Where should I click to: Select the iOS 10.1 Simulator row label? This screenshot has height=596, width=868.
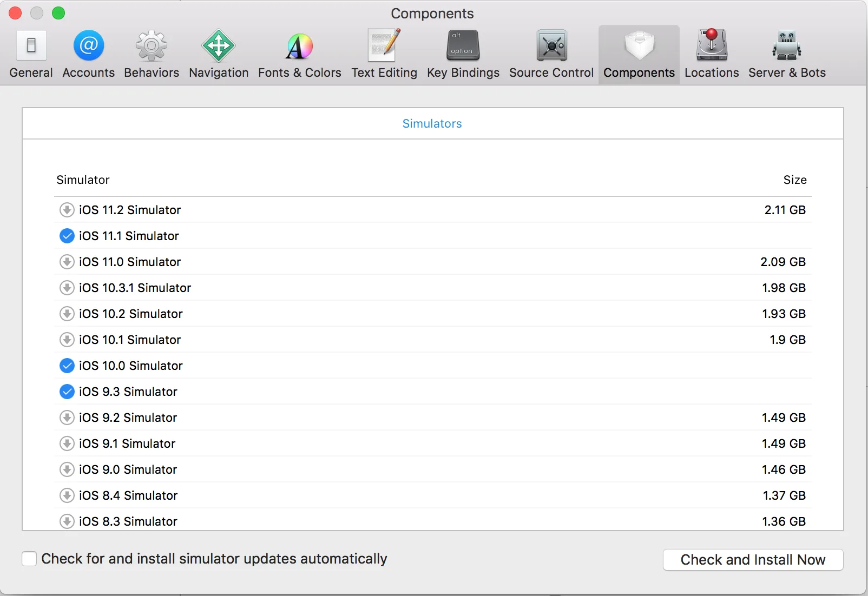pos(130,340)
